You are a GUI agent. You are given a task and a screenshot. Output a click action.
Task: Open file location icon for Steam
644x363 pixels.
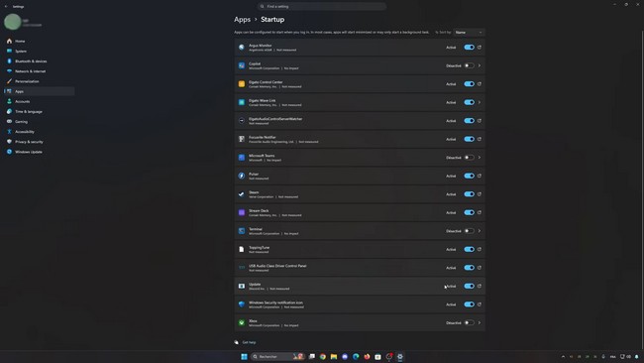[x=480, y=194]
